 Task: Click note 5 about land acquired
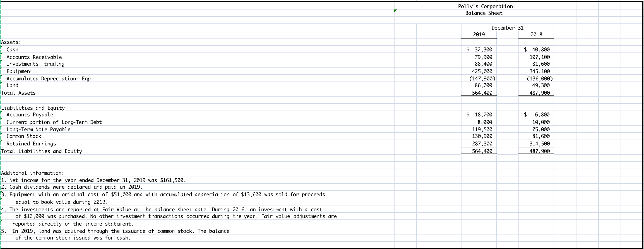coord(115,231)
